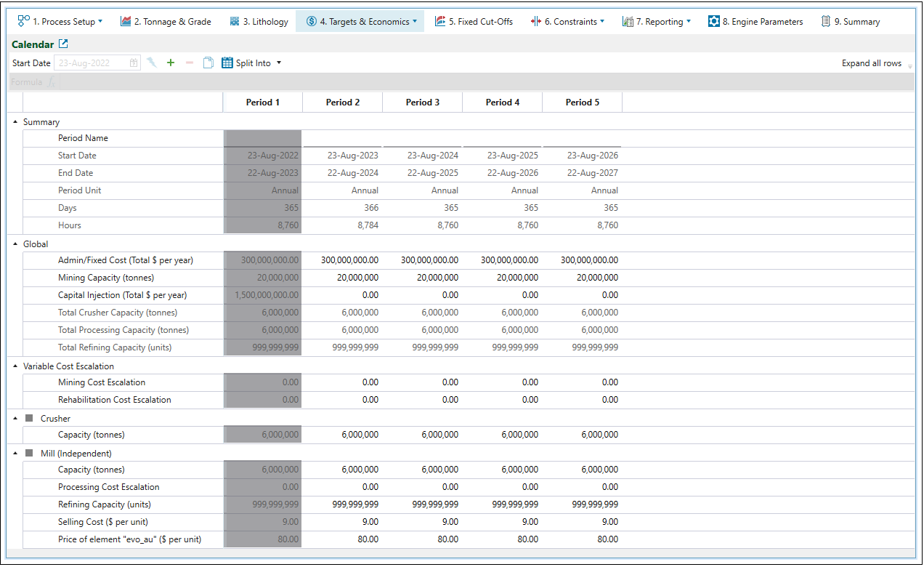Click the grey square beside Mill (Independent)
Viewport: 924px width, 567px height.
(x=29, y=454)
